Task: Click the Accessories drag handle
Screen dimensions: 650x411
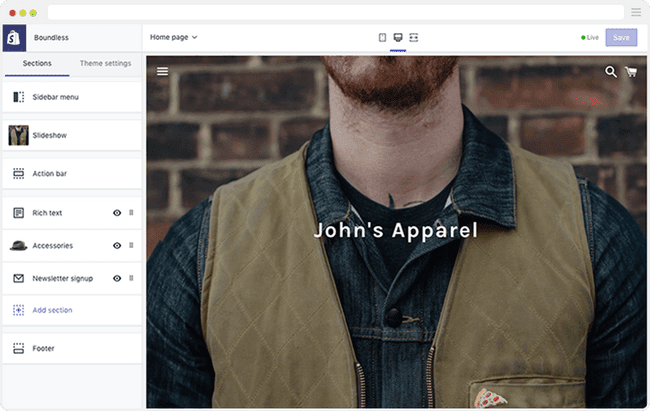Action: pyautogui.click(x=131, y=246)
